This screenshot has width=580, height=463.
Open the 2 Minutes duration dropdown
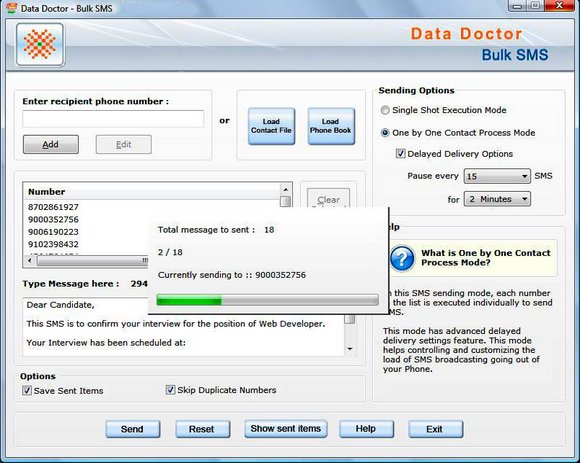pyautogui.click(x=497, y=199)
